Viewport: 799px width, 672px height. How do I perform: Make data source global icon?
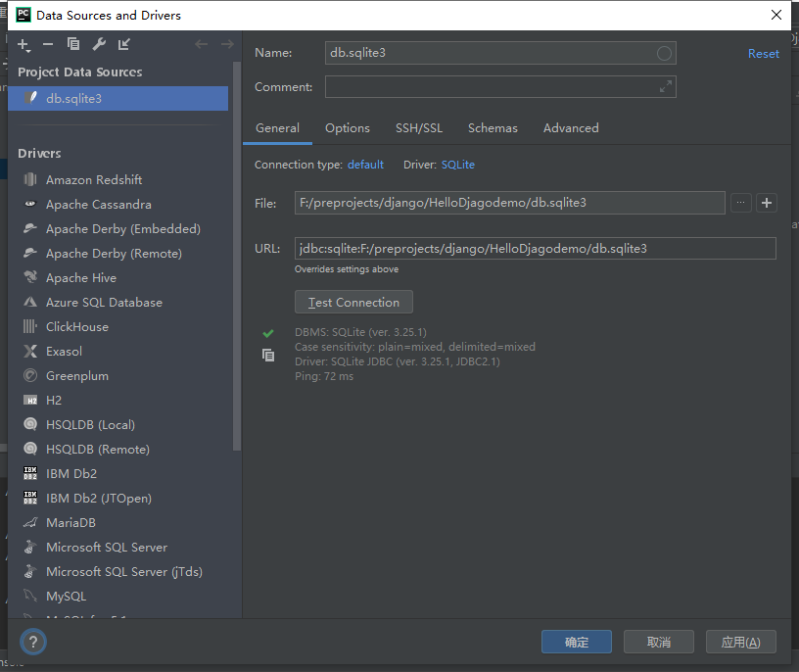pyautogui.click(x=123, y=44)
